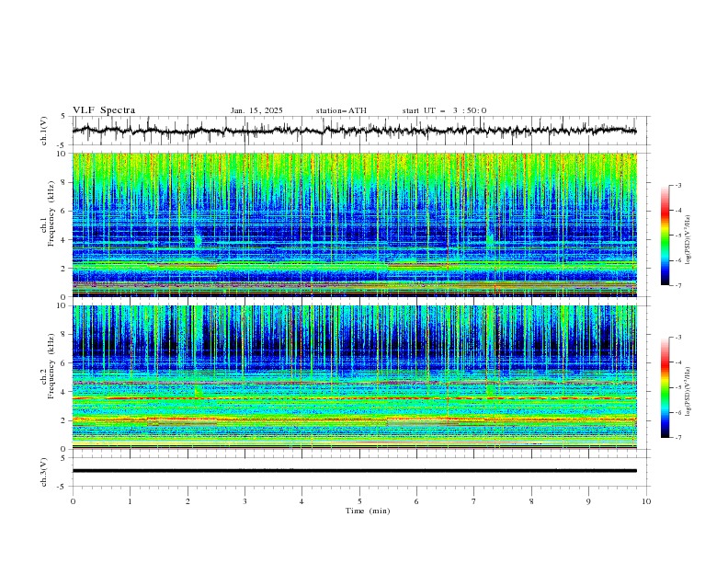The width and height of the screenshot is (728, 563).
Task: Click the time axis tick label "10"
Action: coord(646,501)
